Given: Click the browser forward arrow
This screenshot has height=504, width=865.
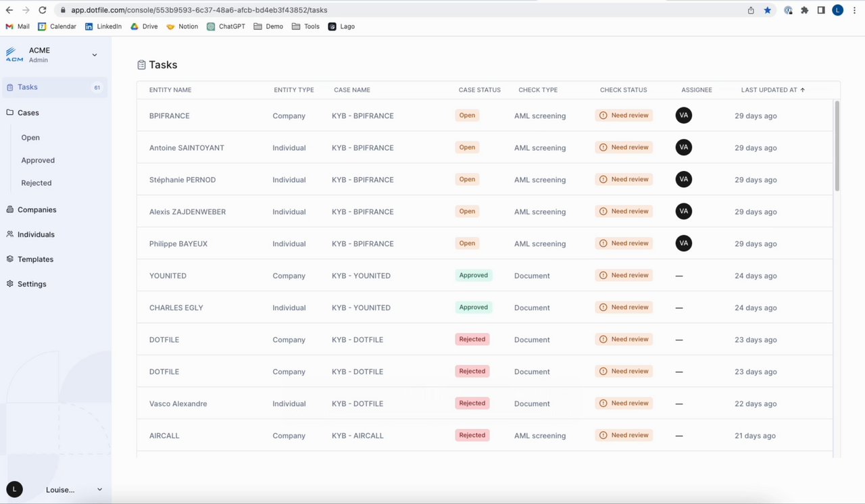Looking at the screenshot, I should coord(26,10).
